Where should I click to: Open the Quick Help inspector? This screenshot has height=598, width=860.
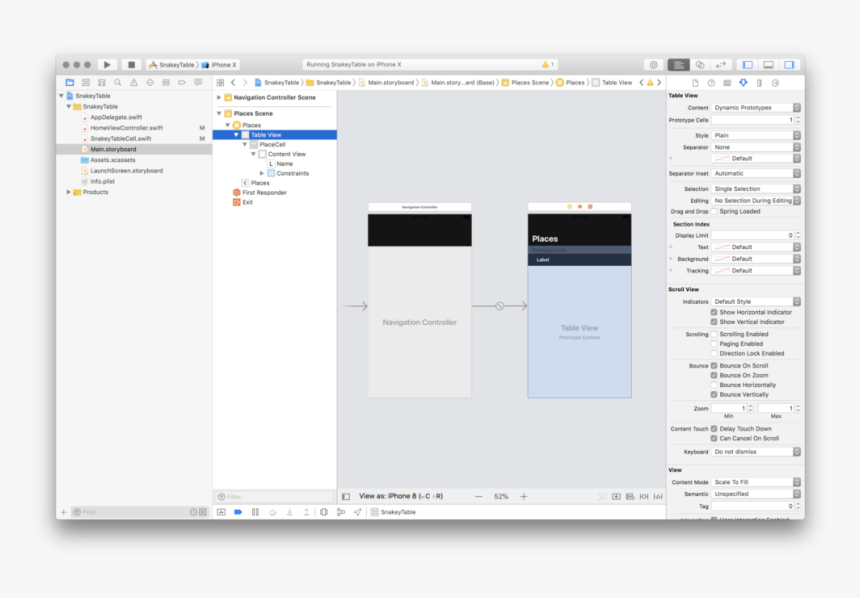pos(711,82)
